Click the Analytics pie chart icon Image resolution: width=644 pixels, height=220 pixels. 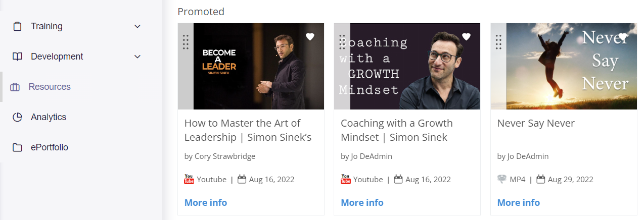(x=18, y=117)
